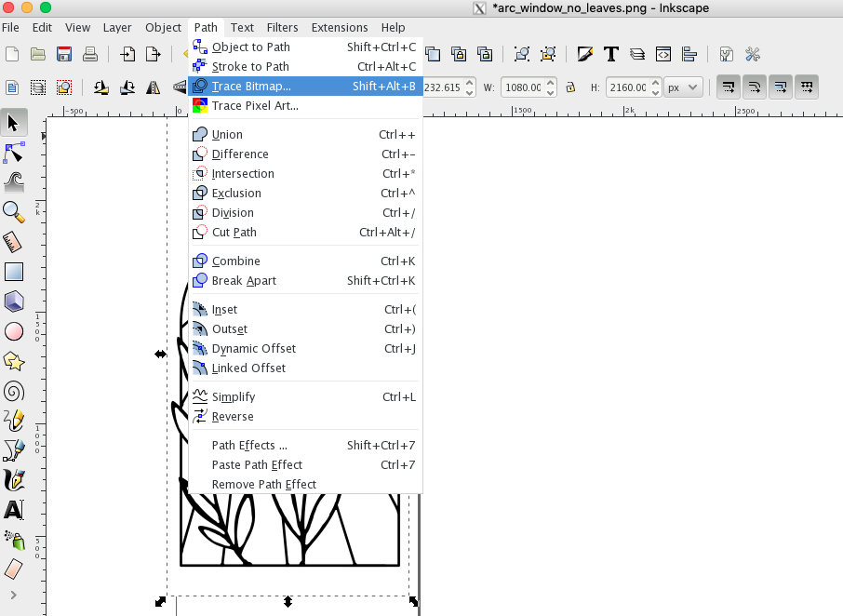Viewport: 843px width, 616px height.
Task: Select the Rectangle tool
Action: coord(14,271)
